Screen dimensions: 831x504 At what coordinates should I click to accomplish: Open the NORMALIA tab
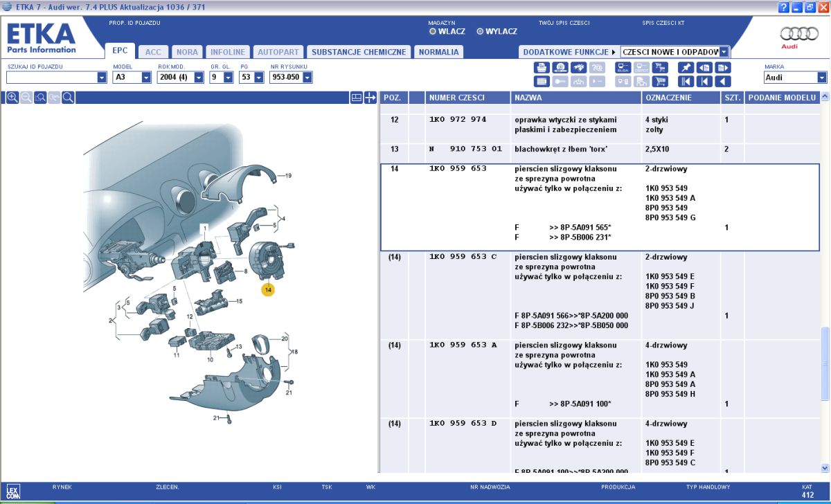click(x=438, y=52)
